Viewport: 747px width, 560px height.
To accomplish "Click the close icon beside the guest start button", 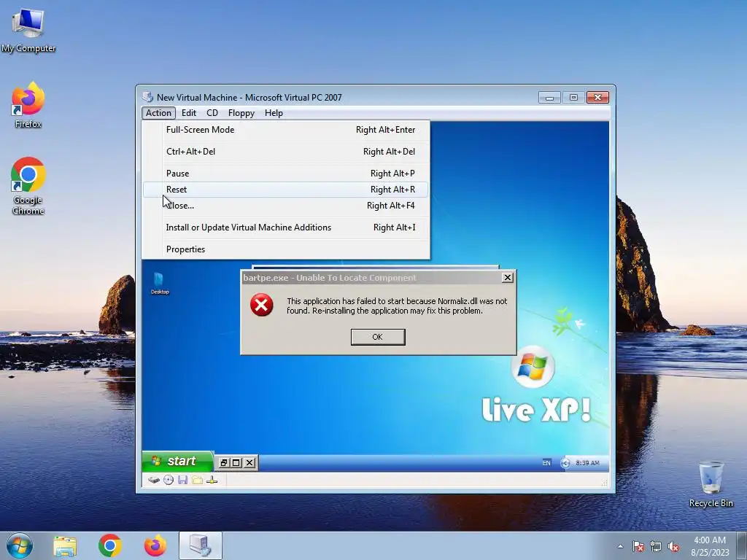I will coord(249,462).
